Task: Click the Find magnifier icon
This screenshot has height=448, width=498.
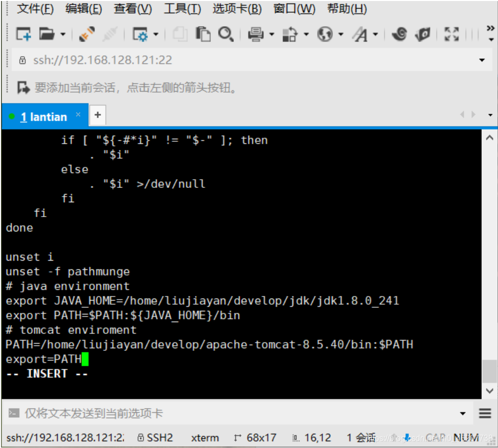Action: (226, 34)
